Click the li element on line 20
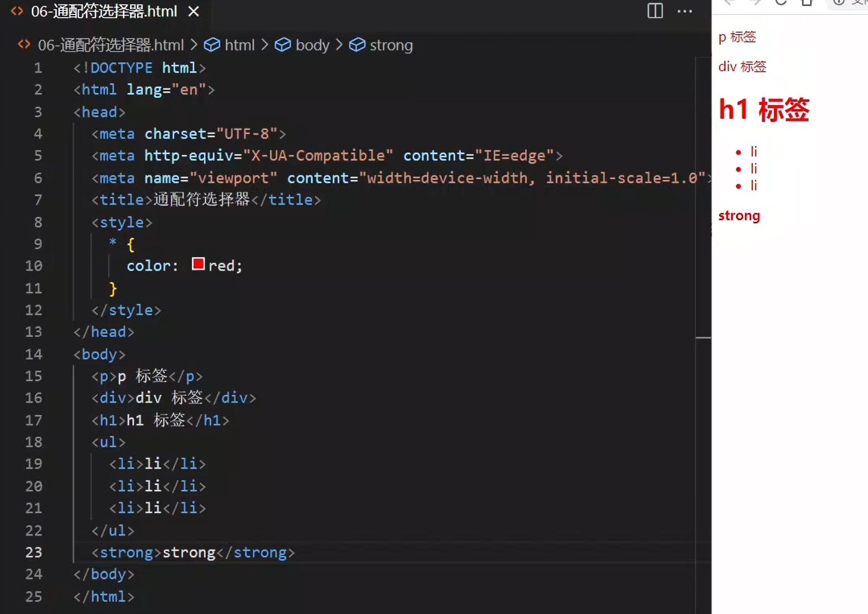868x614 pixels. (x=158, y=487)
